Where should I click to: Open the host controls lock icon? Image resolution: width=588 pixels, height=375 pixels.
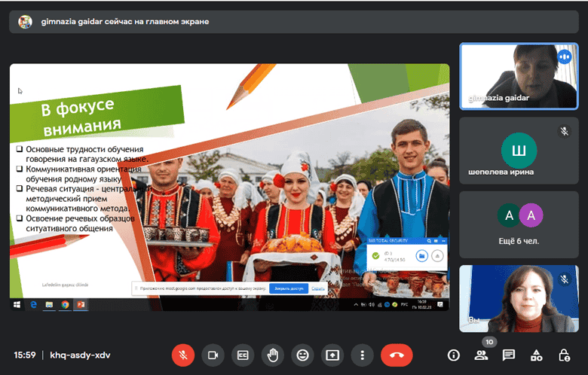tap(564, 355)
